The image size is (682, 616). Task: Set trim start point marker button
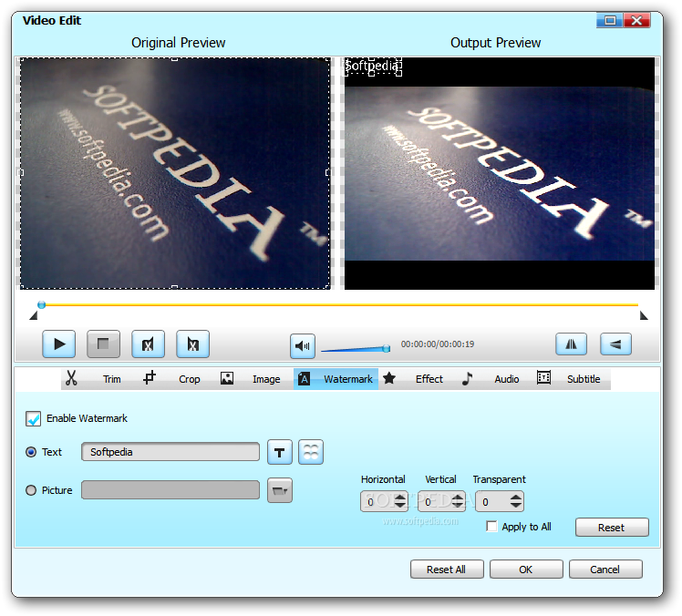click(x=149, y=344)
